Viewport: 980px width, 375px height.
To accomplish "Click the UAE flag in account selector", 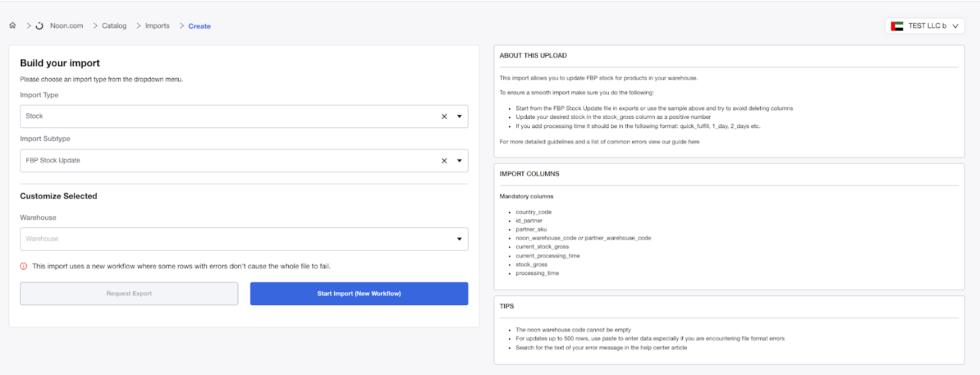I will 897,26.
